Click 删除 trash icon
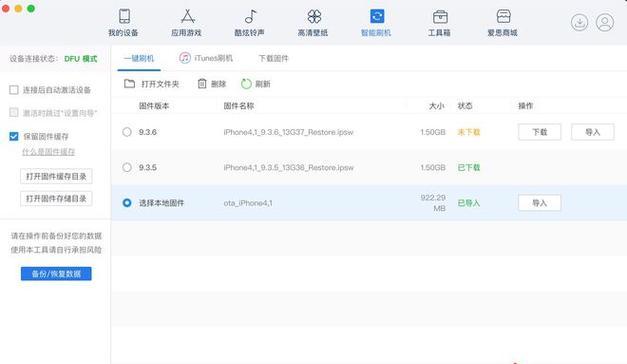 202,84
